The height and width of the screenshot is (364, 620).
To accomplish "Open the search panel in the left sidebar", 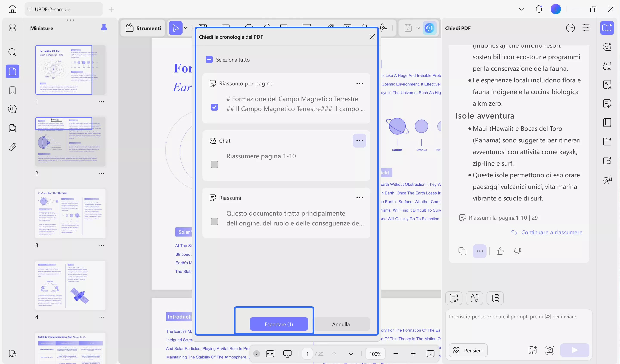I will click(x=12, y=52).
